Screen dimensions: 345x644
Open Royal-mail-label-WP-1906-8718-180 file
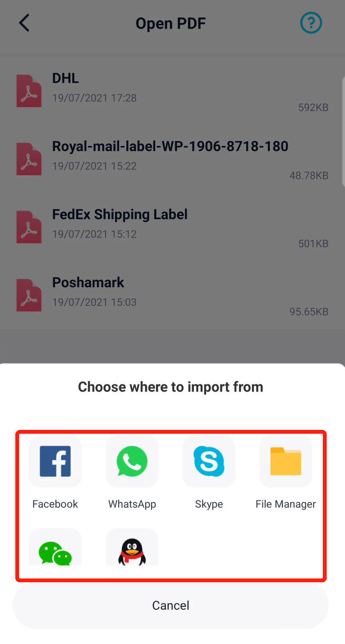coord(171,159)
